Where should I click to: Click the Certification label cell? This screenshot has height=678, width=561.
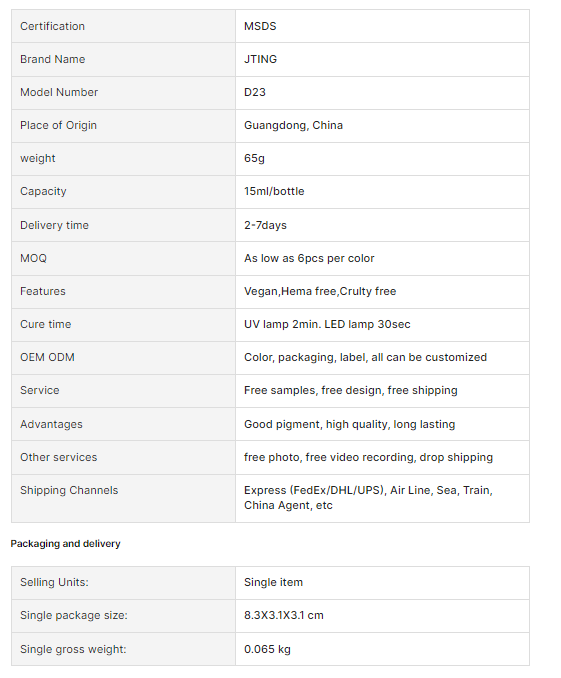coord(123,26)
